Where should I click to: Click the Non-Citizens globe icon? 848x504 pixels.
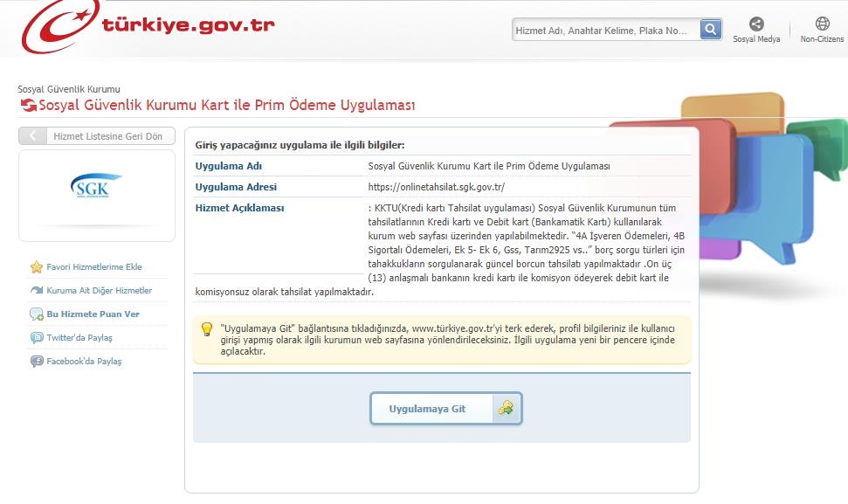coord(822,24)
